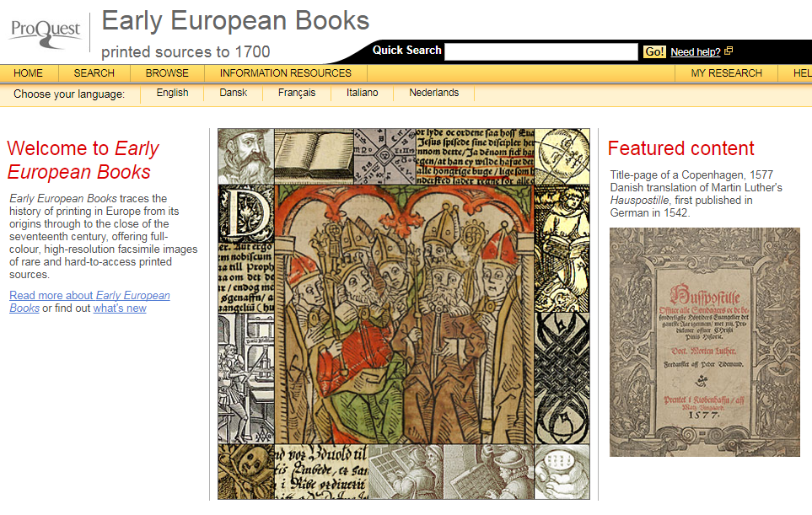The image size is (812, 515).
Task: Switch language to English
Action: click(173, 93)
